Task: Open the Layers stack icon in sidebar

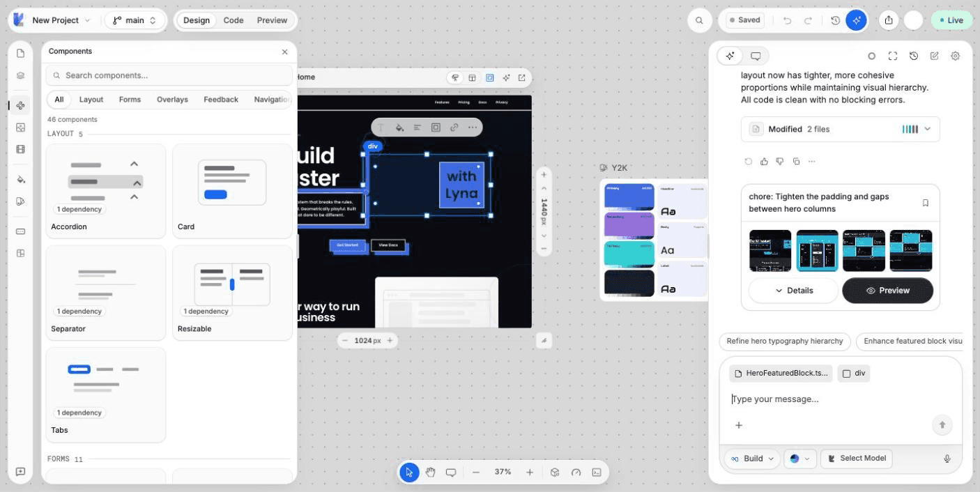Action: click(x=20, y=76)
